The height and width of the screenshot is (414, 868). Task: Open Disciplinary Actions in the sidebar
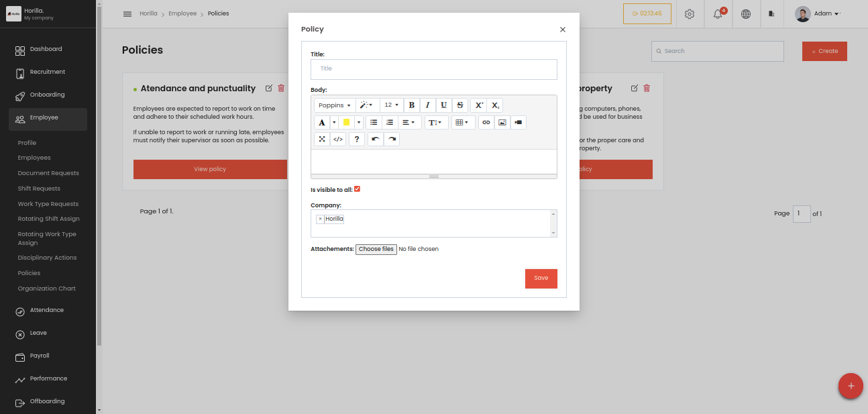48,258
